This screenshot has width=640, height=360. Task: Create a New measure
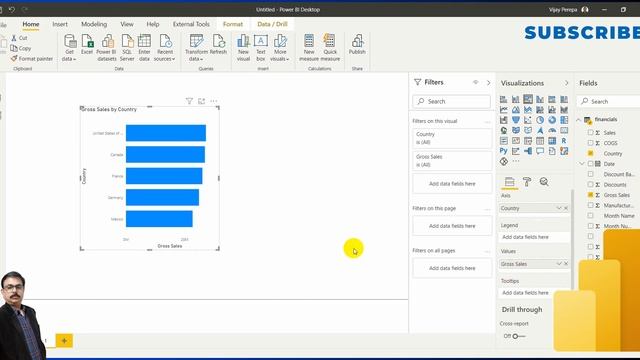pyautogui.click(x=309, y=47)
